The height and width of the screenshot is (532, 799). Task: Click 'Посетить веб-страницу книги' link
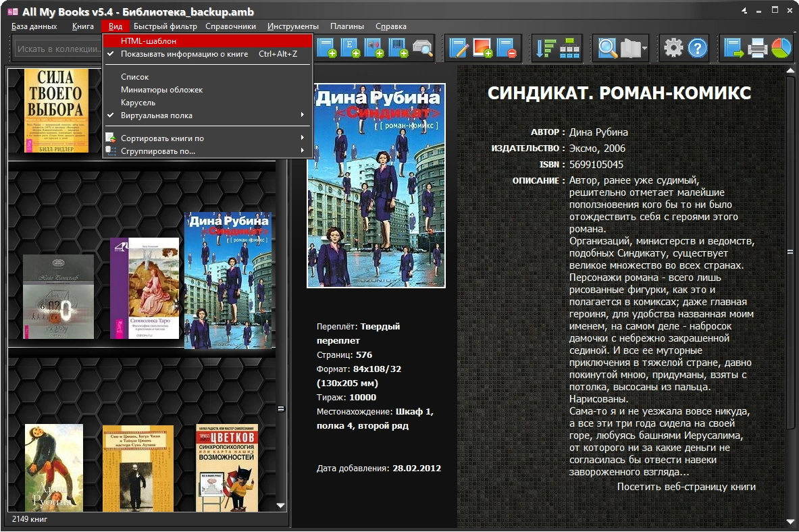pyautogui.click(x=686, y=487)
